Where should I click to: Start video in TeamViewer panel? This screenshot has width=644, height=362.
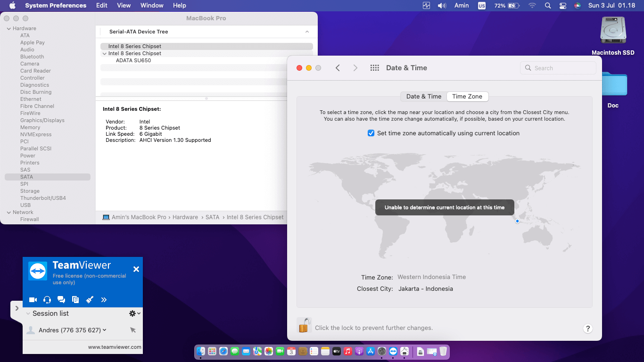pos(33,299)
